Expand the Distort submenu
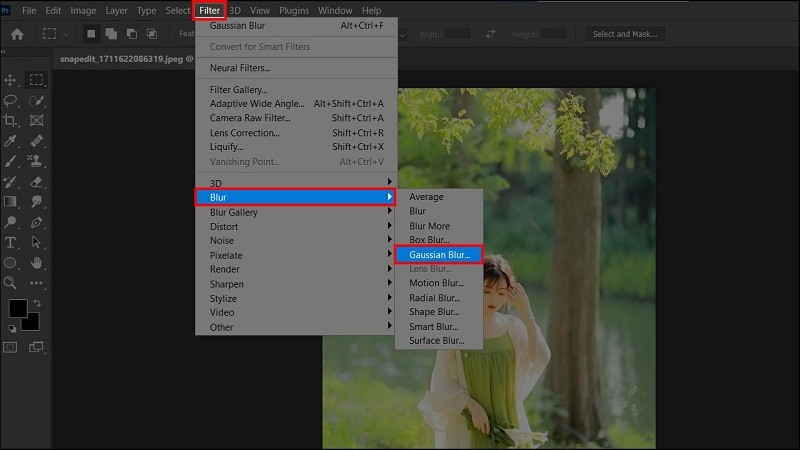 click(296, 226)
